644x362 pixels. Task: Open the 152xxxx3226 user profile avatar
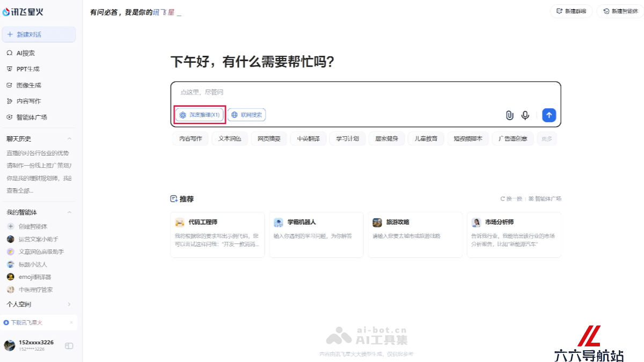(x=10, y=345)
